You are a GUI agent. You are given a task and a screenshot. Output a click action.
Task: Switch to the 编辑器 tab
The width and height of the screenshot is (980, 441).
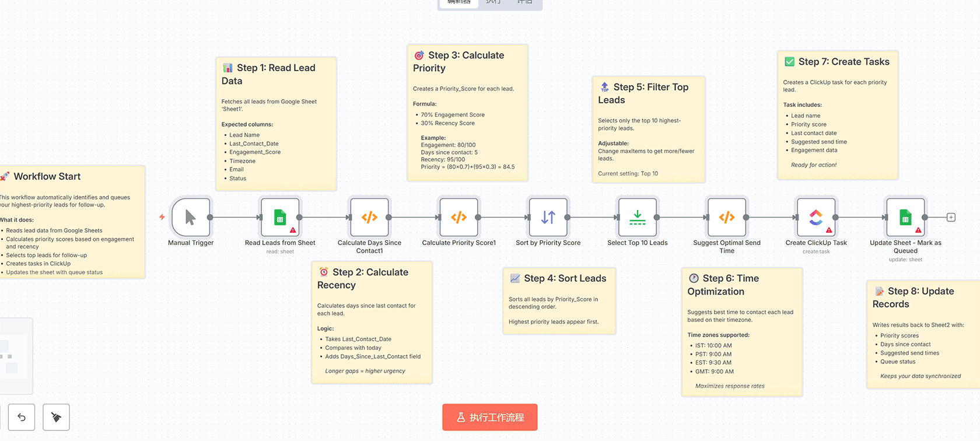[x=459, y=2]
